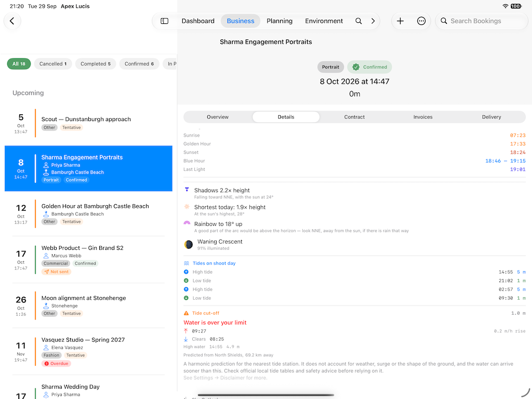
Task: Open the Invoices segment
Action: tap(423, 117)
